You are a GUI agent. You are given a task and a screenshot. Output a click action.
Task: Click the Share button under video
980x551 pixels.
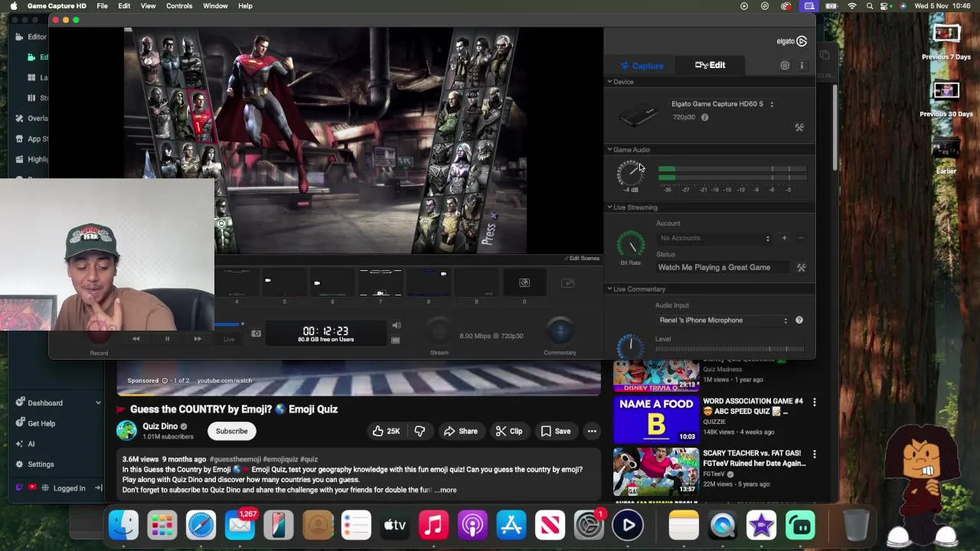click(x=460, y=431)
